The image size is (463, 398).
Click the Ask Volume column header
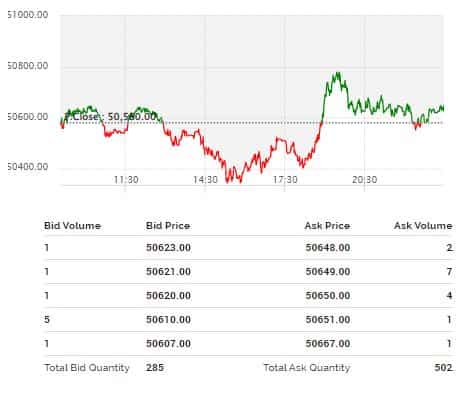(423, 226)
